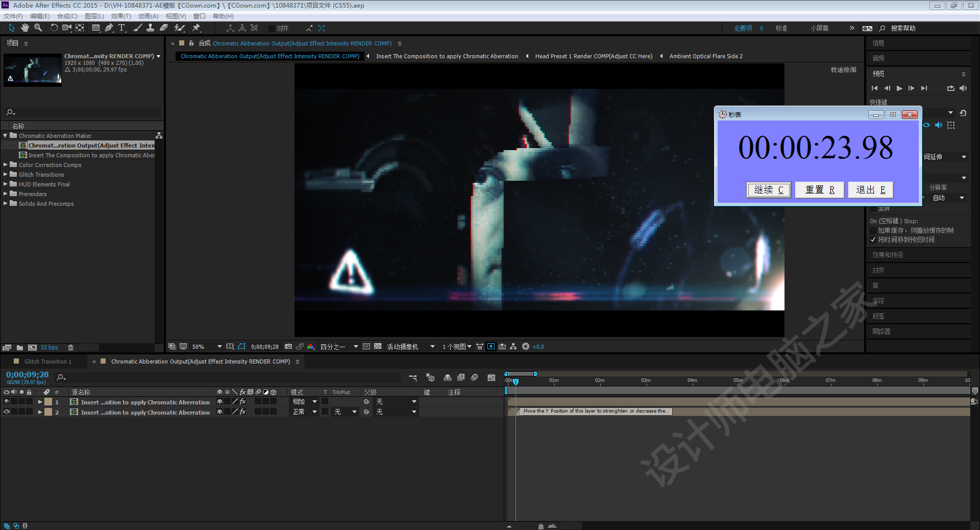
Task: Open the comp flowchart icon in viewer bar
Action: click(x=513, y=347)
